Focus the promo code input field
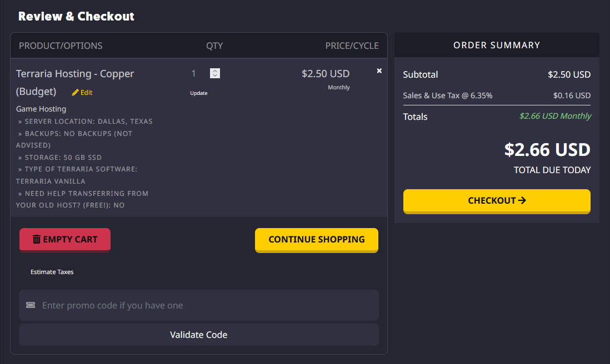Viewport: 610px width, 364px height. (x=199, y=305)
